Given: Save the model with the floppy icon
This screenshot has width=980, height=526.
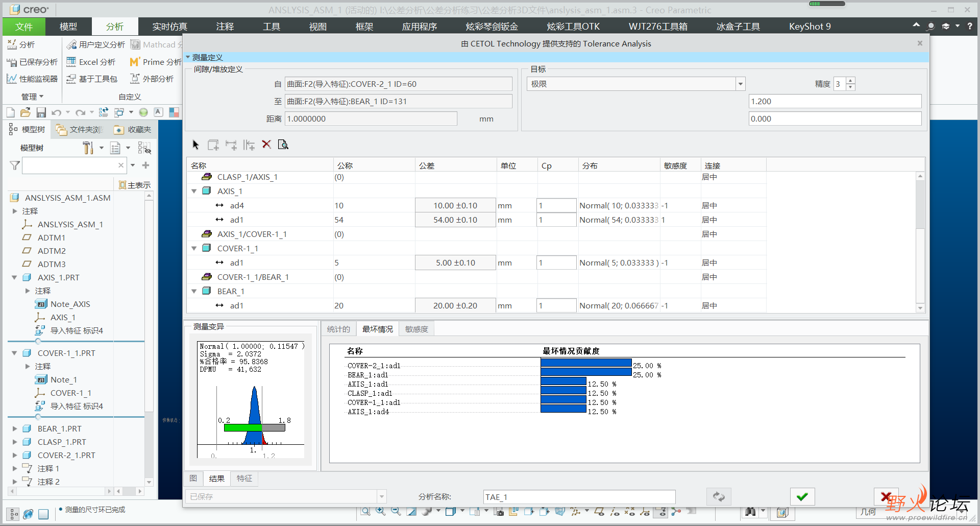Looking at the screenshot, I should (x=41, y=112).
